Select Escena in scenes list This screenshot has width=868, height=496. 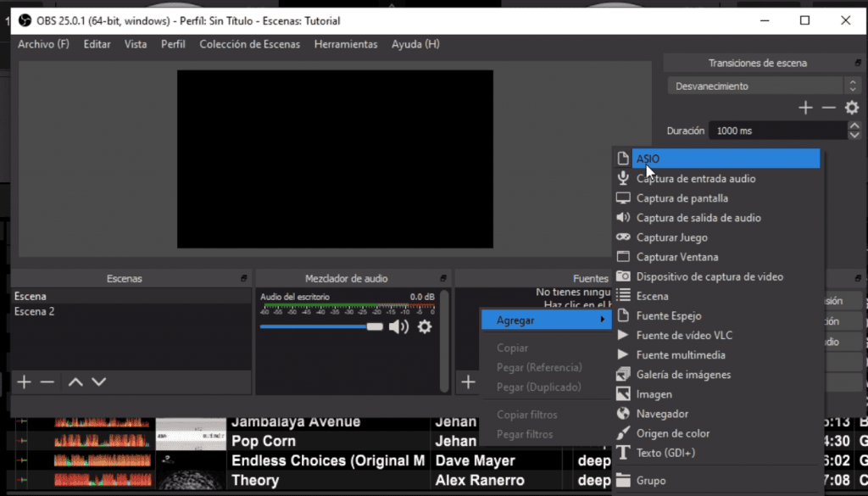[x=131, y=296]
